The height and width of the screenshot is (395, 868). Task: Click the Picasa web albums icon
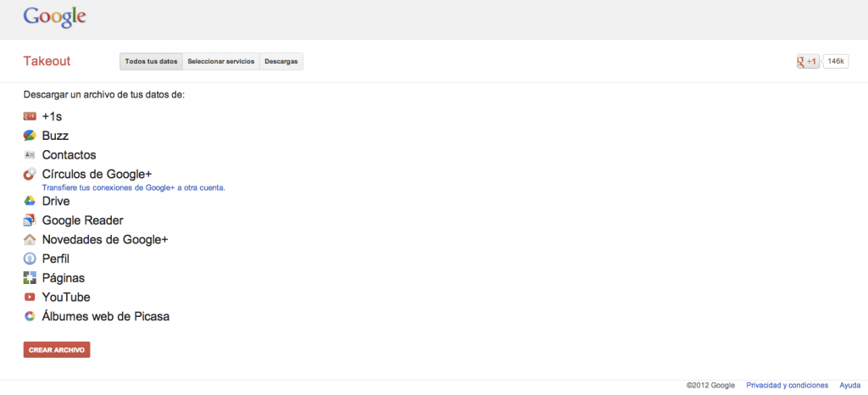[x=30, y=316]
